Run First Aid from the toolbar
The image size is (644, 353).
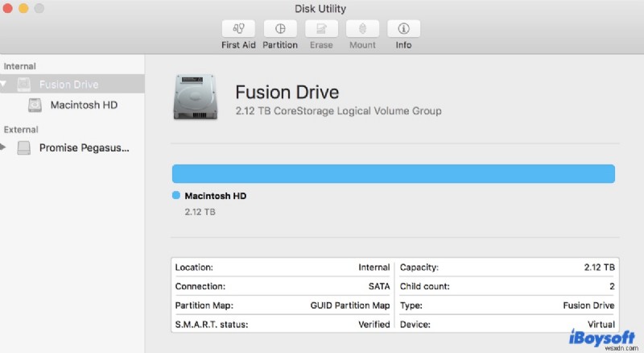[x=238, y=29]
